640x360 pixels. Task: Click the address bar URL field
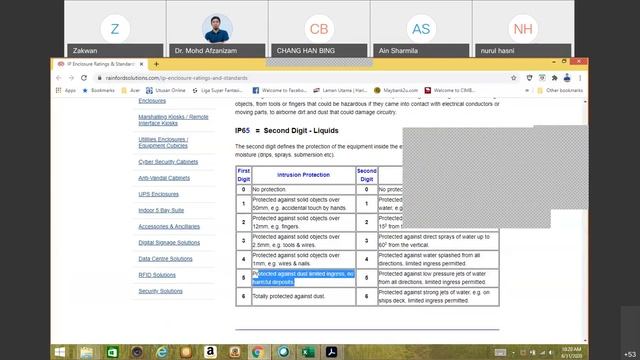click(302, 78)
